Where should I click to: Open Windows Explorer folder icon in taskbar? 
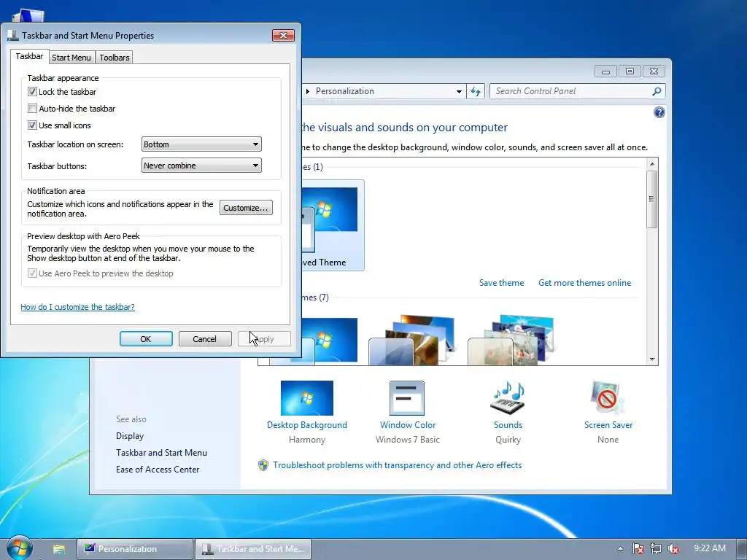pyautogui.click(x=59, y=549)
